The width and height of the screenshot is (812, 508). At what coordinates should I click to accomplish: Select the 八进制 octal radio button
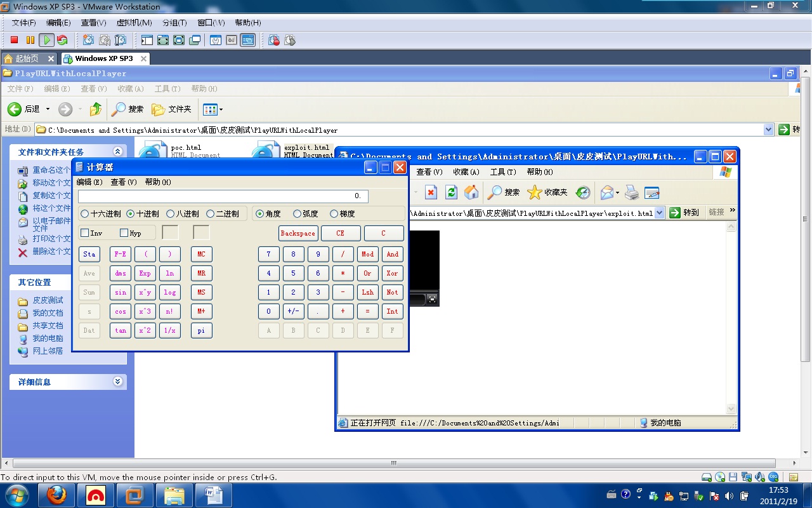click(x=183, y=214)
